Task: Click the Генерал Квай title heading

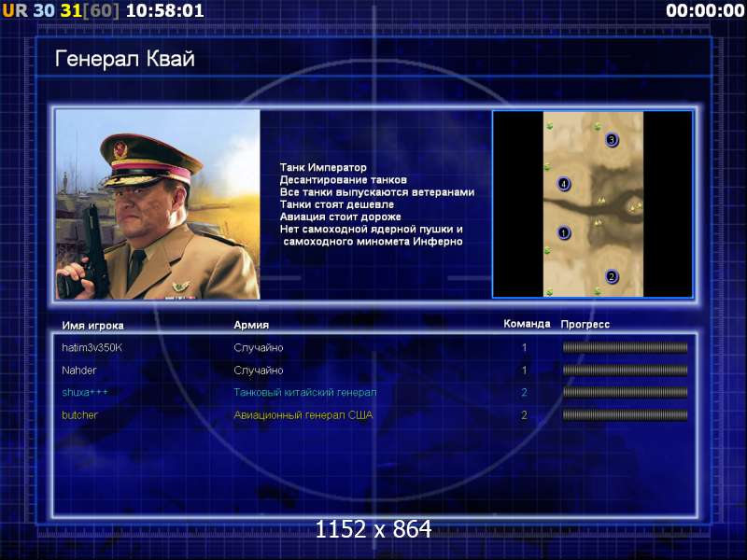Action: [125, 59]
